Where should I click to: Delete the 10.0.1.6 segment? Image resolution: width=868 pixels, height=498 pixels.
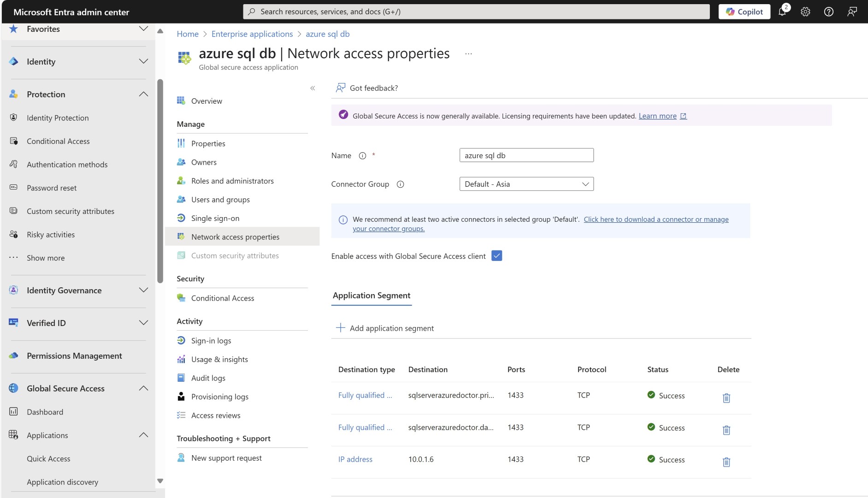click(x=726, y=462)
